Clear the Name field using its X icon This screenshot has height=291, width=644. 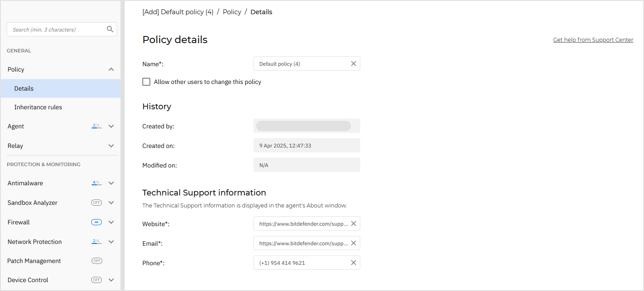353,64
